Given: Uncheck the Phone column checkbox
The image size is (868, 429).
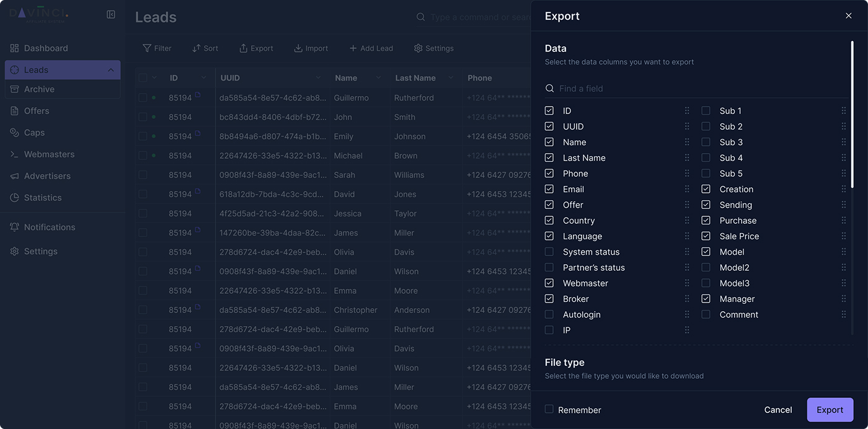Looking at the screenshot, I should tap(549, 174).
